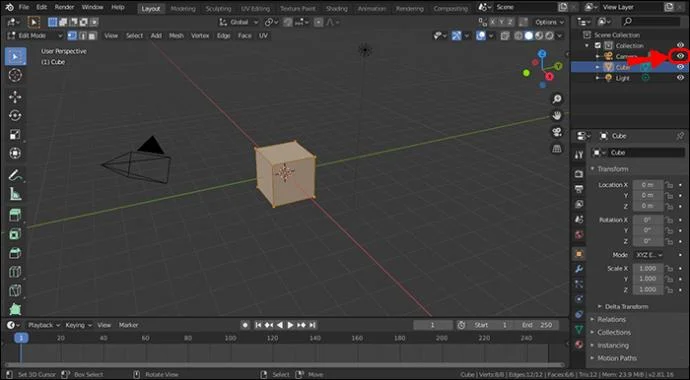Select the Annotate tool
This screenshot has width=690, height=380.
point(15,175)
